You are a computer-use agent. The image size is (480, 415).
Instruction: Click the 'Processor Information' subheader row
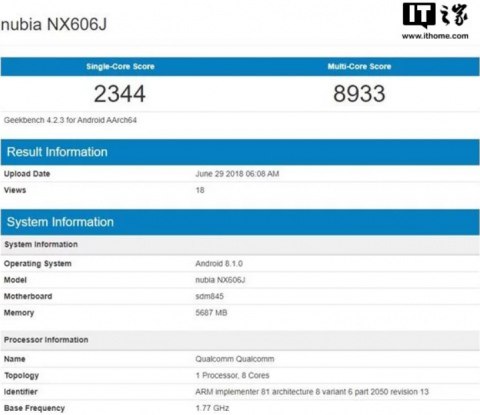(240, 340)
